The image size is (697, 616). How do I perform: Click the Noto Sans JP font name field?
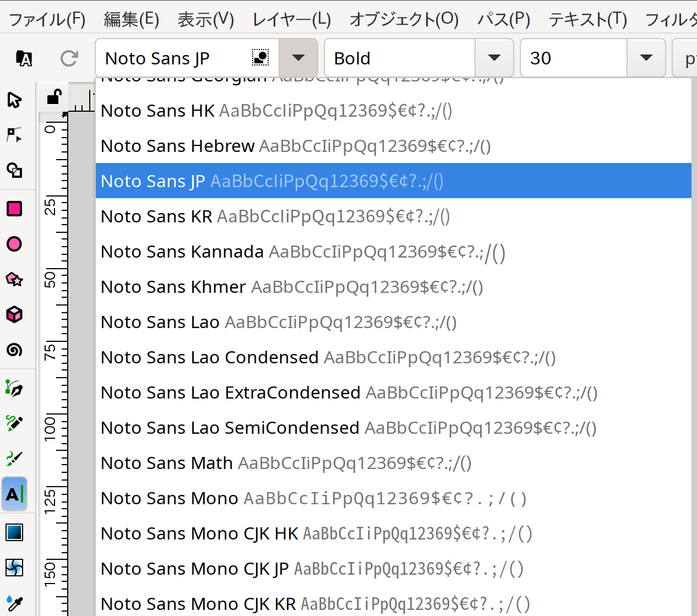[x=171, y=58]
